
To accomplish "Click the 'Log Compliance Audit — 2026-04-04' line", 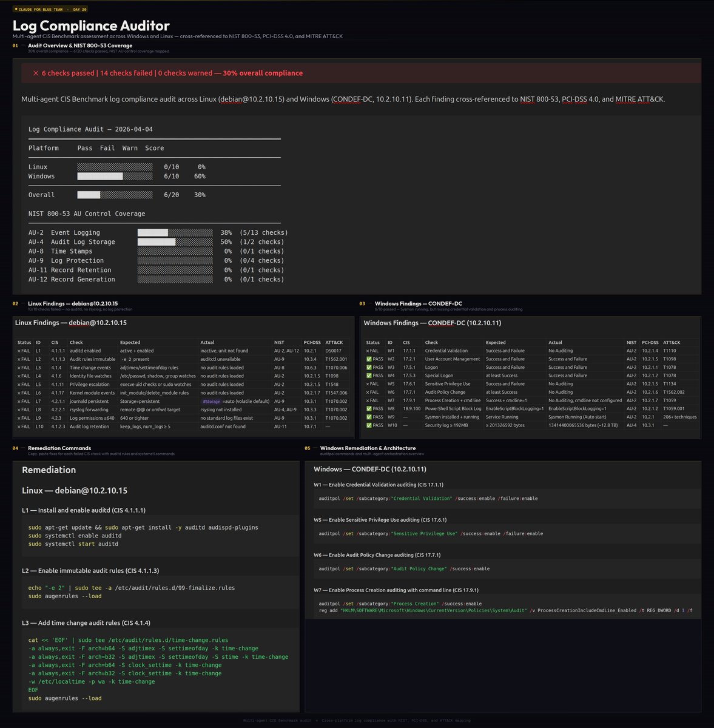I will (90, 129).
